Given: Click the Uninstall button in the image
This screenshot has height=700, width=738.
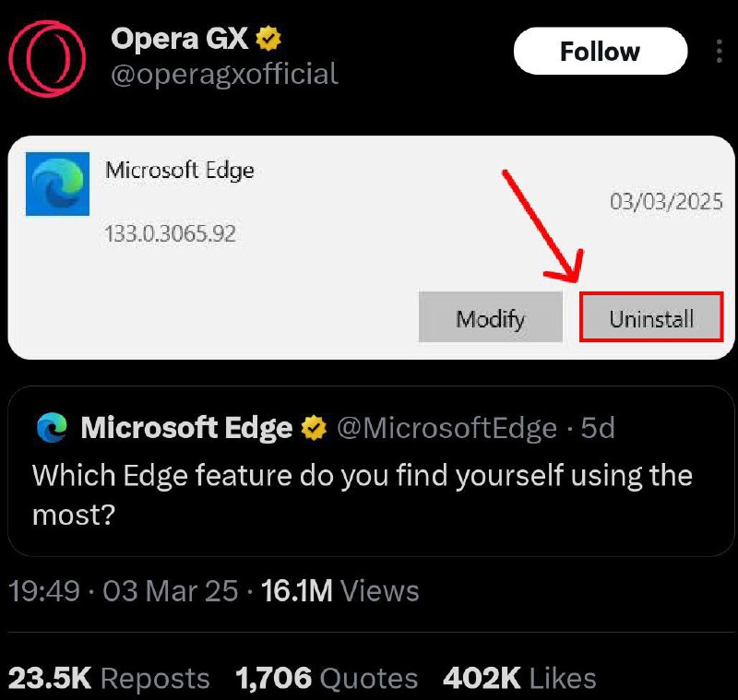Looking at the screenshot, I should pyautogui.click(x=651, y=317).
